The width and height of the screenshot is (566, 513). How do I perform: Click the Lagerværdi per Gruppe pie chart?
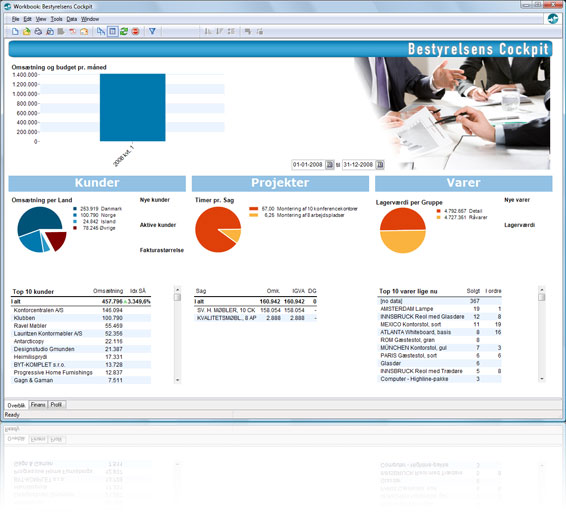[x=403, y=231]
